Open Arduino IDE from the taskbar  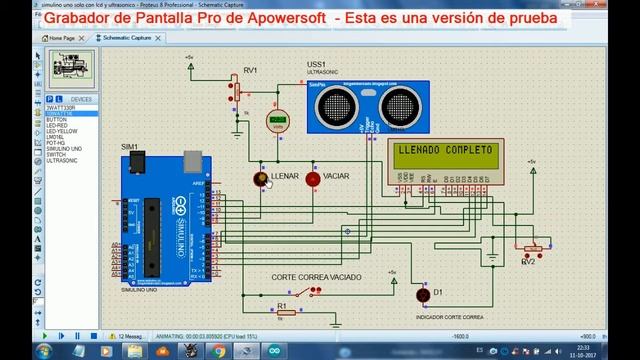(274, 351)
